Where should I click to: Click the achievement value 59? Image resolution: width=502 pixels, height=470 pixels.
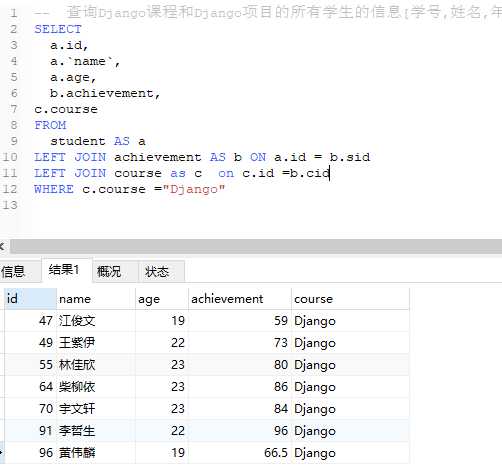click(x=240, y=321)
